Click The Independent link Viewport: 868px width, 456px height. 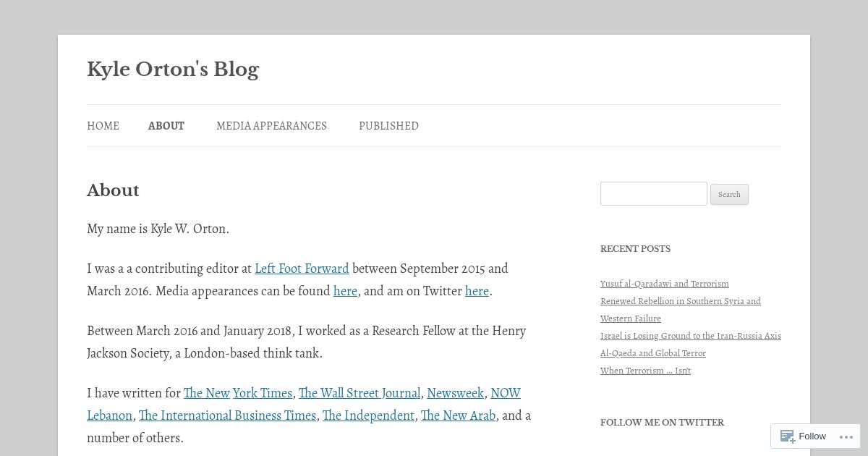click(368, 415)
